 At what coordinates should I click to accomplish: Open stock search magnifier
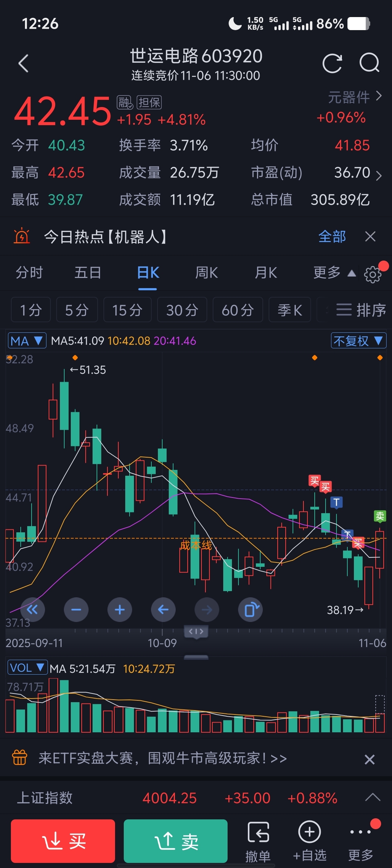pyautogui.click(x=369, y=63)
